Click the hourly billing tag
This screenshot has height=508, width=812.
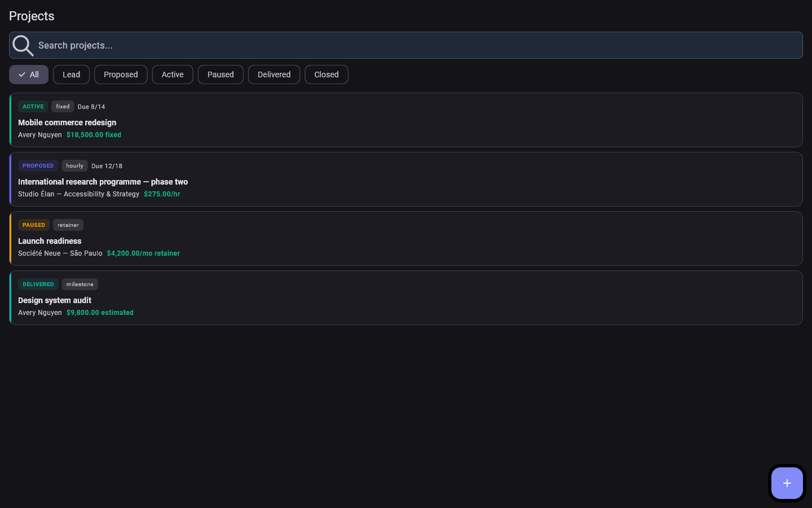tap(74, 166)
